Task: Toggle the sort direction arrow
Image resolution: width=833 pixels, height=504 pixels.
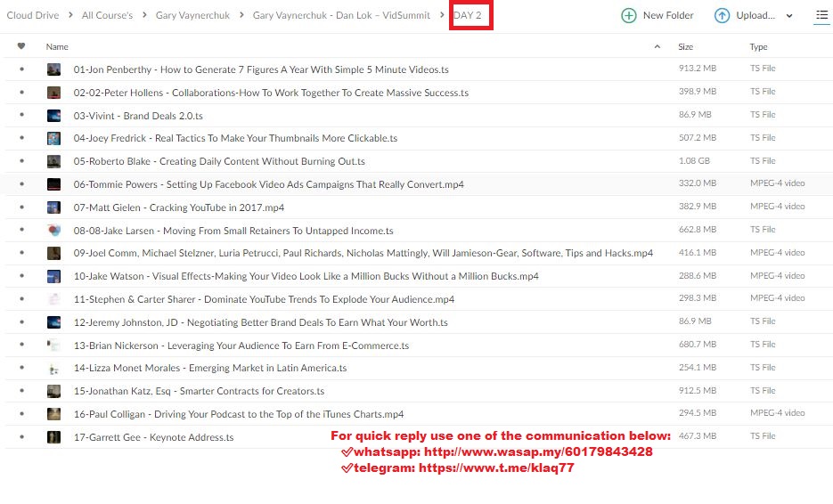Action: pyautogui.click(x=657, y=46)
